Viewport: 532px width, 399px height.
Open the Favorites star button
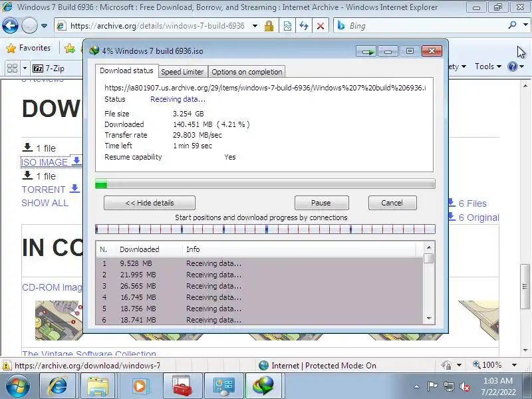point(28,48)
